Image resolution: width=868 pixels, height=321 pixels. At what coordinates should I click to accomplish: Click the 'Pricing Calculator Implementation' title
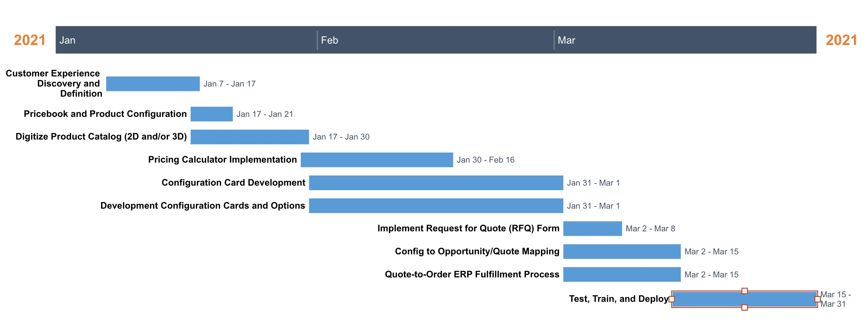(x=223, y=160)
